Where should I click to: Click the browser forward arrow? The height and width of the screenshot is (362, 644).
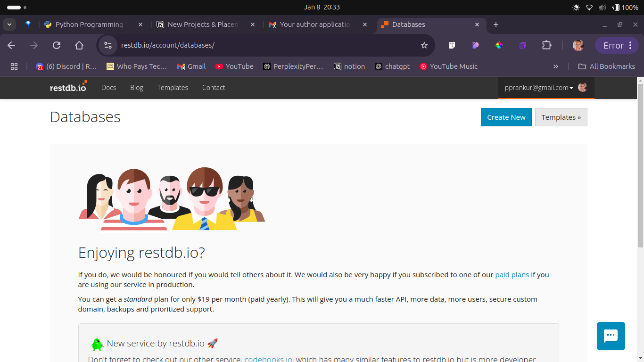34,45
